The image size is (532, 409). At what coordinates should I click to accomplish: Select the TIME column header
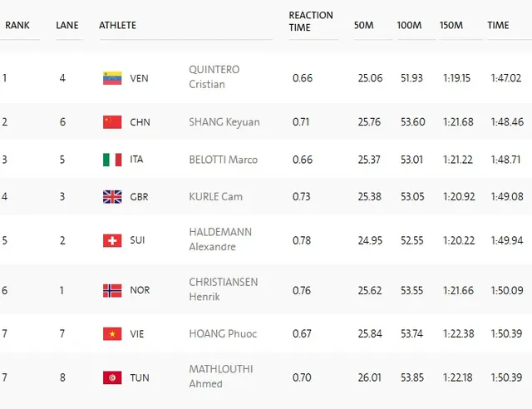tap(498, 25)
